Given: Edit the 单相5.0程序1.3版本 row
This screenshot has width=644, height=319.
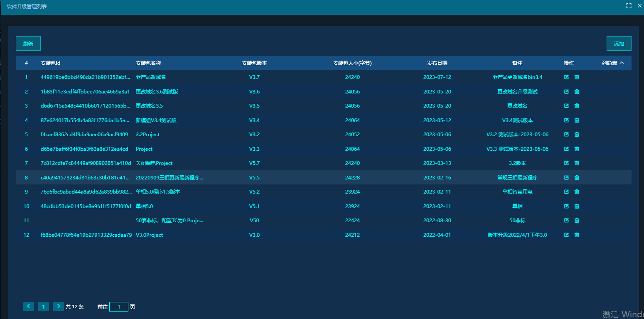Looking at the screenshot, I should point(566,192).
